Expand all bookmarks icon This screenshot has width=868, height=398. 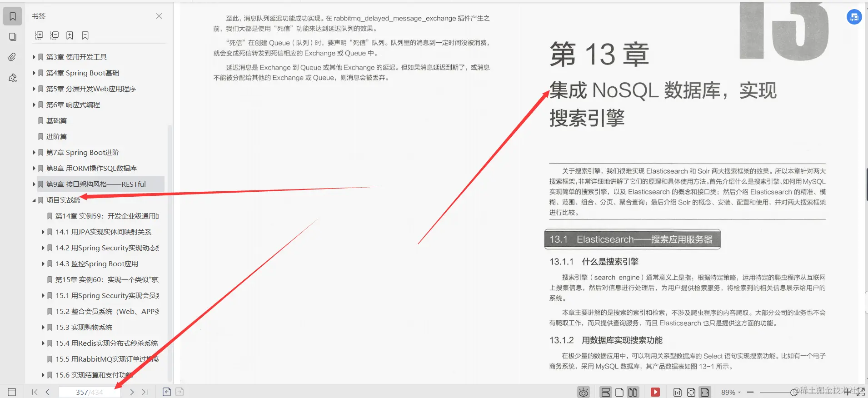(39, 35)
